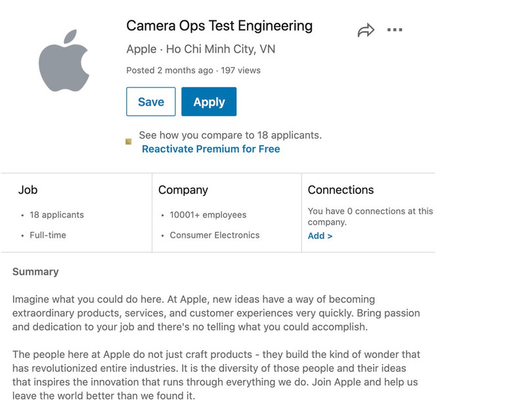The image size is (532, 400).
Task: Click the 'Posted 2 months ago' text
Action: point(169,70)
